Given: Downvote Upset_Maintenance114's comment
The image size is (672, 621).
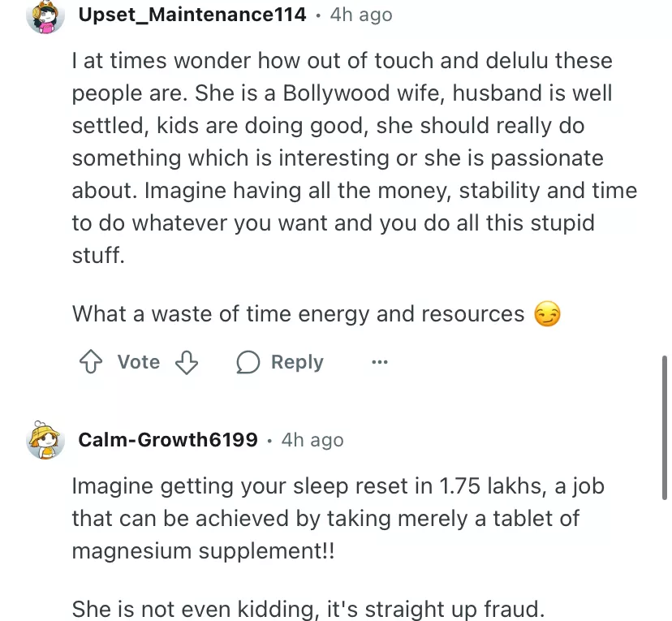Looking at the screenshot, I should coord(187,362).
